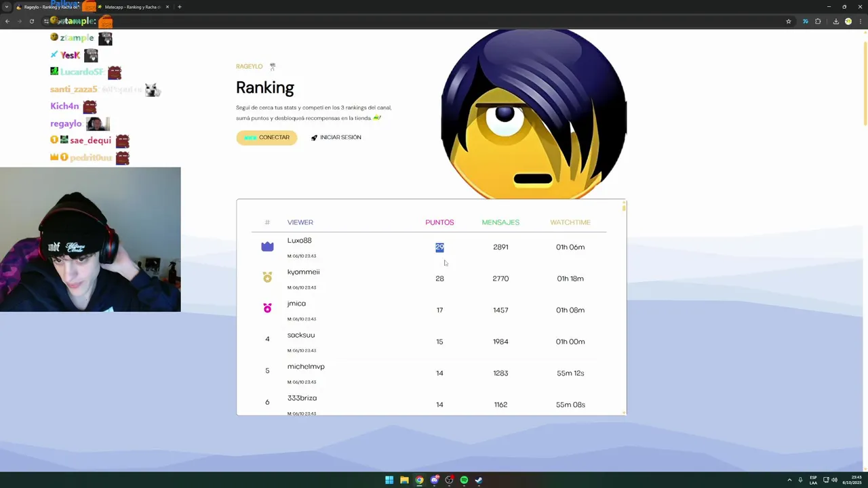Click the pink medal icon for jmica
The height and width of the screenshot is (488, 868).
(267, 308)
